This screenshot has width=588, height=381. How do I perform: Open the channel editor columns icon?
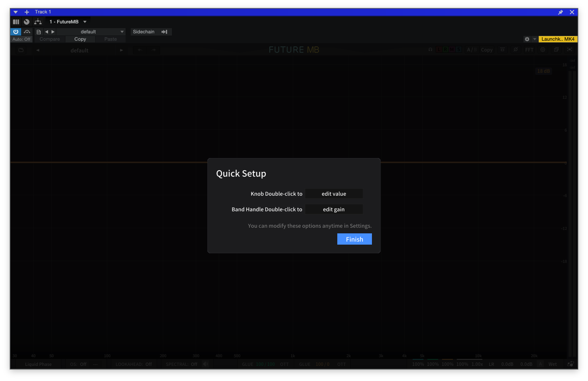point(16,22)
